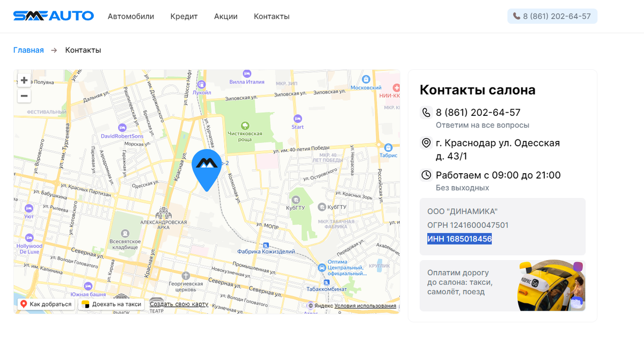The height and width of the screenshot is (346, 644).
Task: Click the Александровская арка landmark icon
Action: point(163,213)
